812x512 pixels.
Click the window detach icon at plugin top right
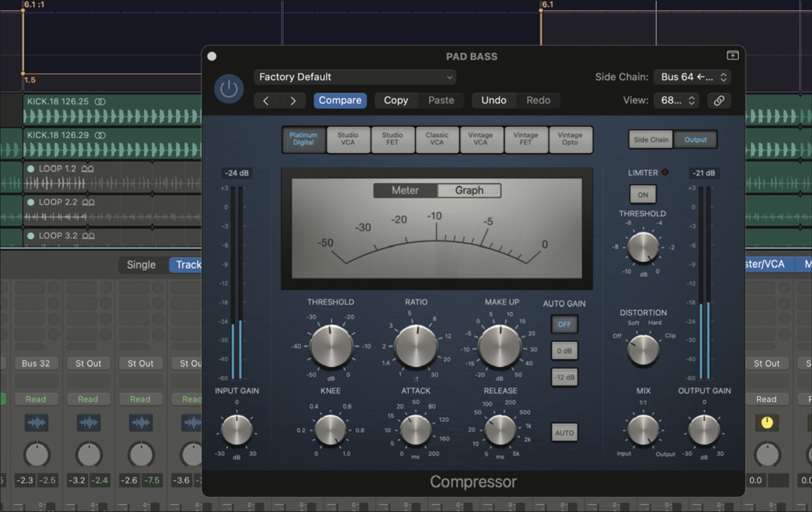click(733, 56)
